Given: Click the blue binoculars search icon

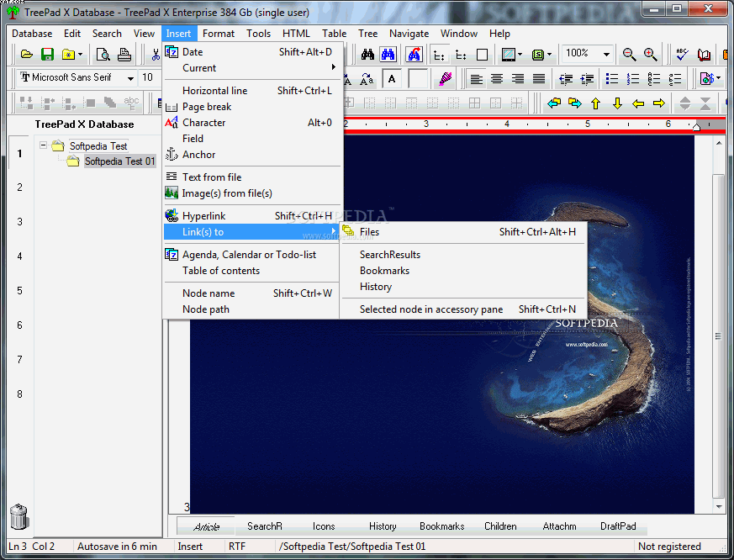Looking at the screenshot, I should coord(388,55).
